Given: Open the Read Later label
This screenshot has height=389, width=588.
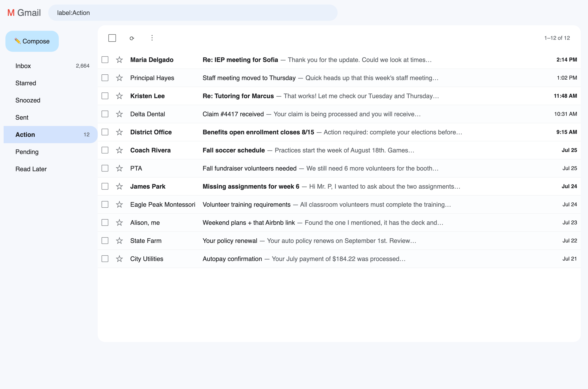Looking at the screenshot, I should pos(51,169).
